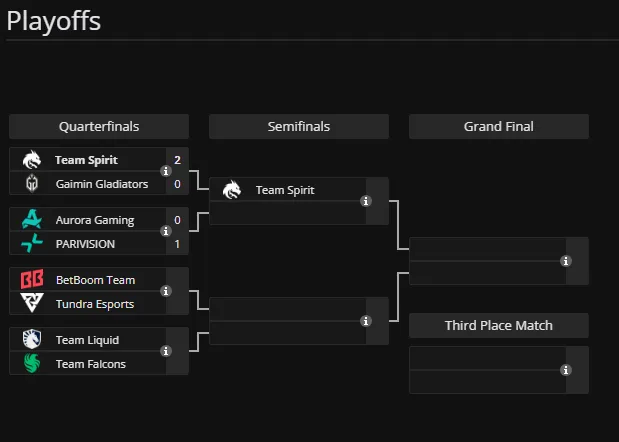Screen dimensions: 619x442
Task: Click the empty lower semifinal match box
Action: point(299,321)
